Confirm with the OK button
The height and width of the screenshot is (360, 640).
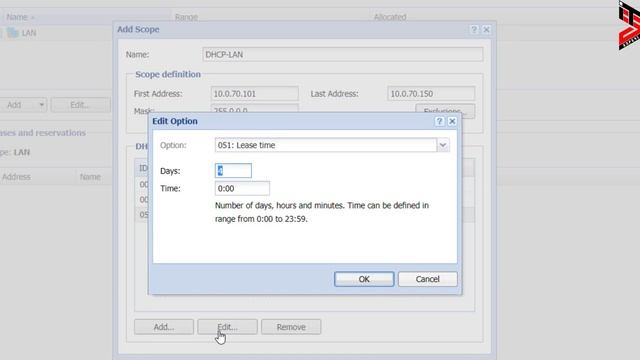pos(364,279)
